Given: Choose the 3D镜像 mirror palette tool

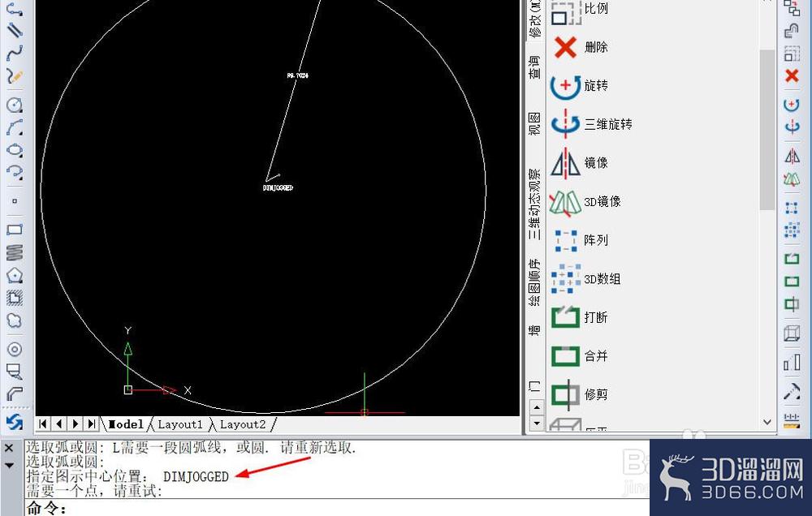Looking at the screenshot, I should click(585, 202).
